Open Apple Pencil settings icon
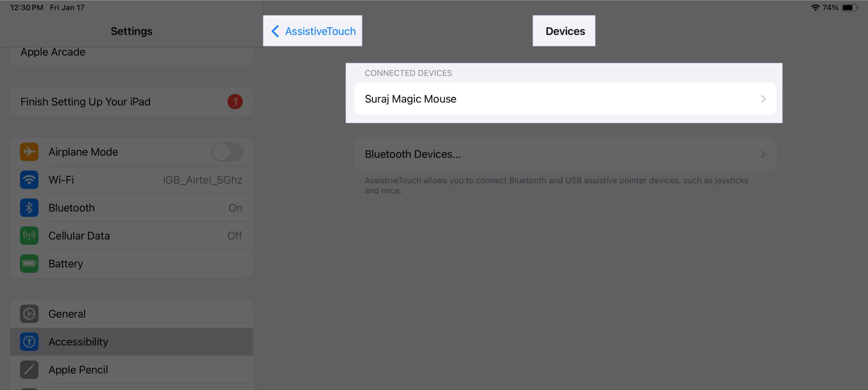This screenshot has height=390, width=868. 29,370
